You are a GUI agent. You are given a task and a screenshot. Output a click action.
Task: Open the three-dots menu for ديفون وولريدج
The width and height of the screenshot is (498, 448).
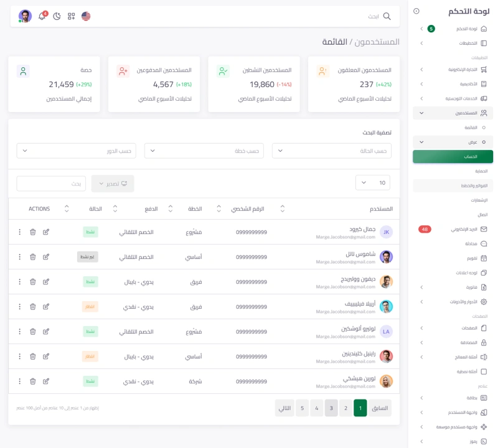tap(19, 282)
